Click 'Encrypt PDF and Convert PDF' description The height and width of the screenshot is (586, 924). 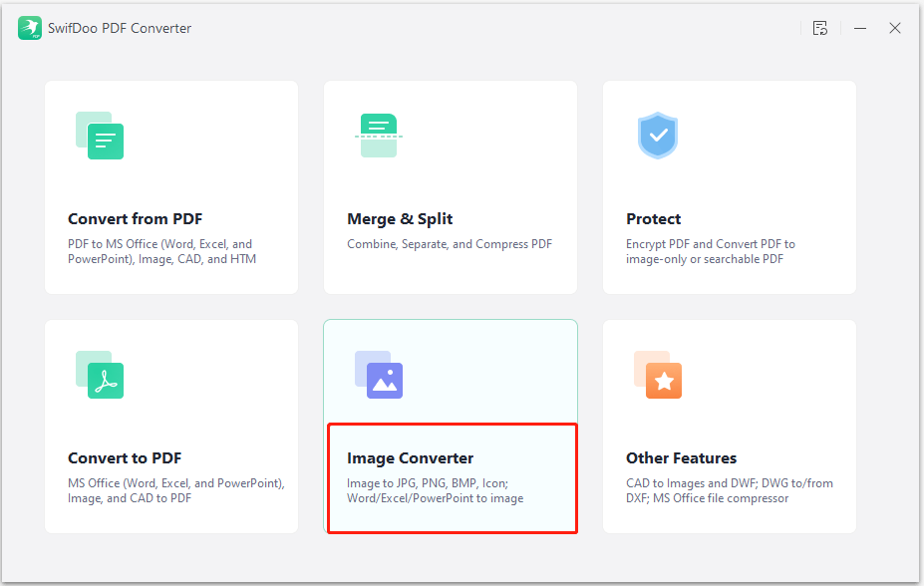click(711, 251)
